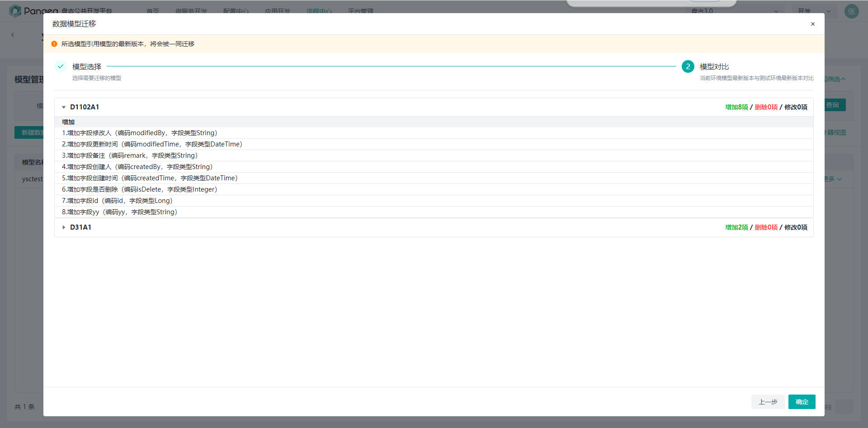Select row 7 增加字段id Long
Viewport: 868px width, 428px height.
tap(434, 201)
